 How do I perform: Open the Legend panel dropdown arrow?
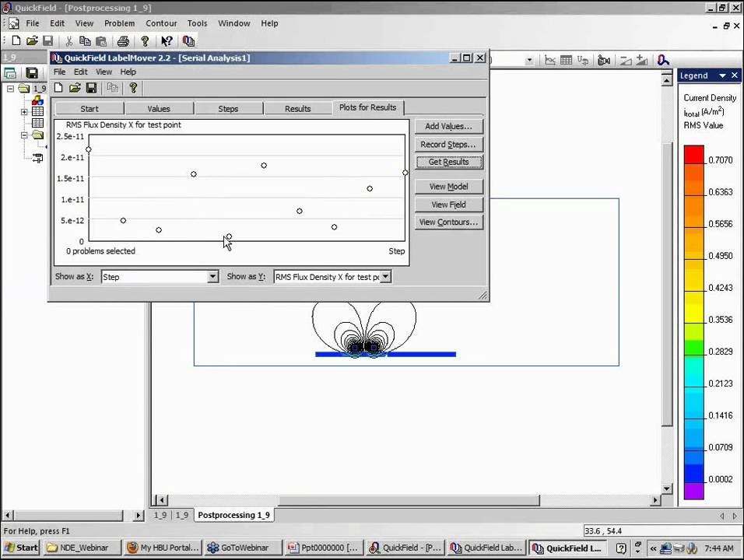point(722,75)
